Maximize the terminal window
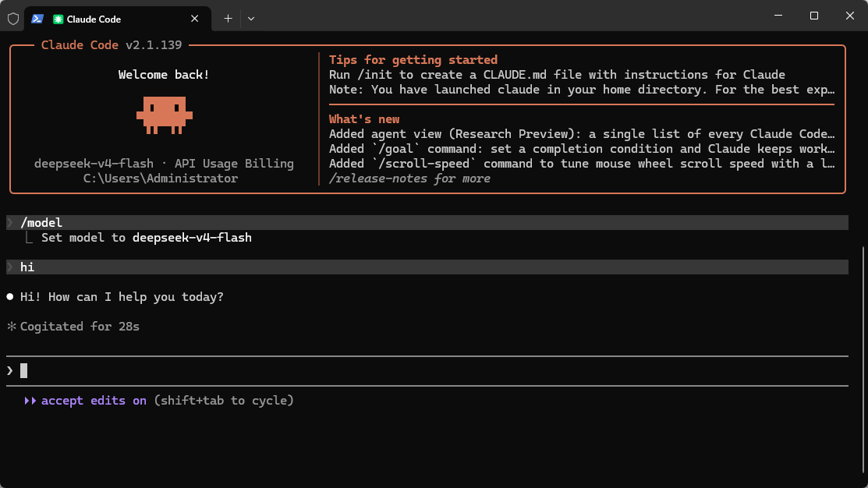 pos(813,16)
